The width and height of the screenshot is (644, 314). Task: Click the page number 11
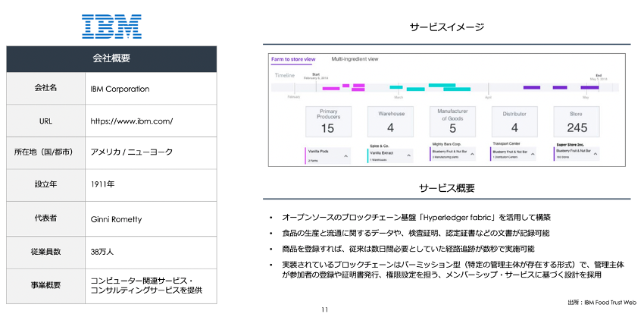[324, 309]
